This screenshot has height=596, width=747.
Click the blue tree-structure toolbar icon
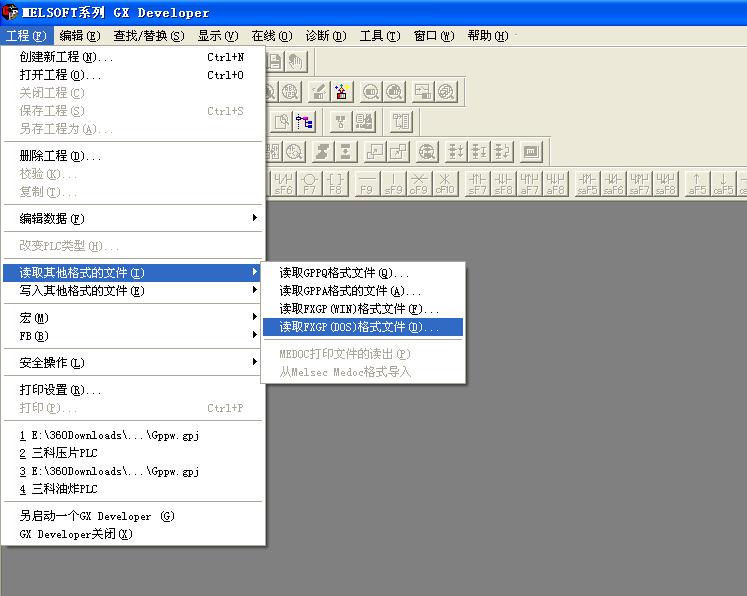(x=304, y=122)
